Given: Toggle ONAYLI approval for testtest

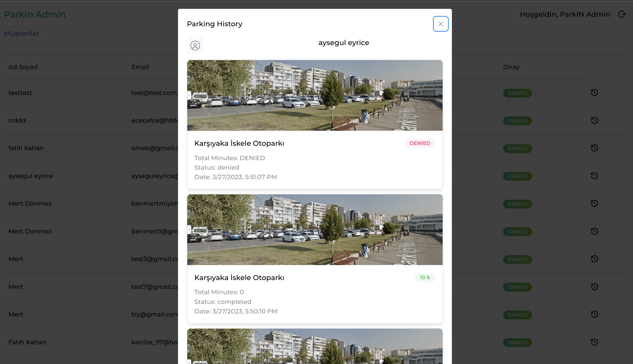Looking at the screenshot, I should (x=517, y=93).
